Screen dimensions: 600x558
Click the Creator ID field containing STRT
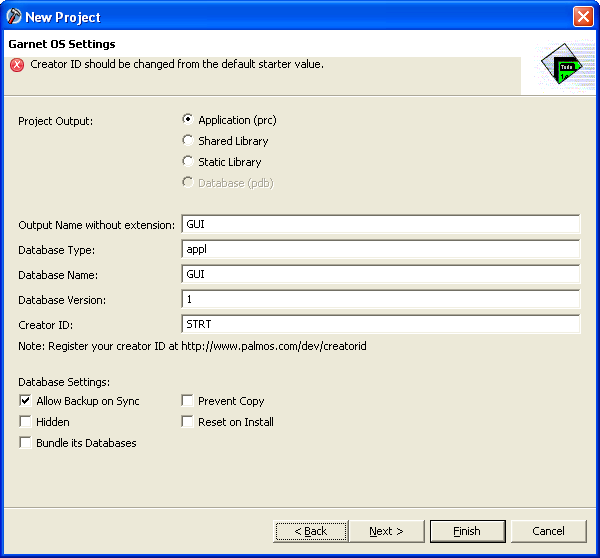(x=381, y=324)
